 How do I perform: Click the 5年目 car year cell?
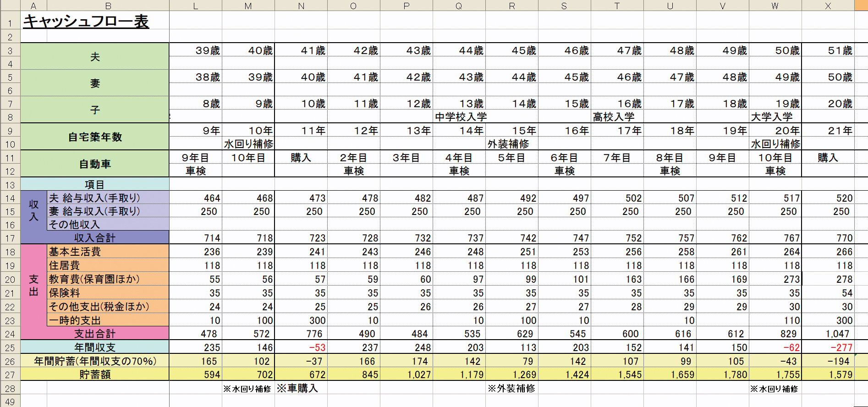[x=511, y=158]
